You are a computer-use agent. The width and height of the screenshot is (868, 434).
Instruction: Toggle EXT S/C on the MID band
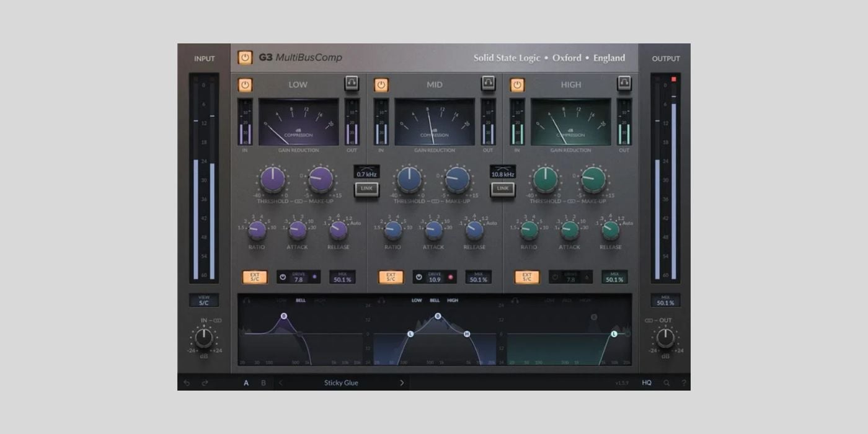click(x=389, y=277)
